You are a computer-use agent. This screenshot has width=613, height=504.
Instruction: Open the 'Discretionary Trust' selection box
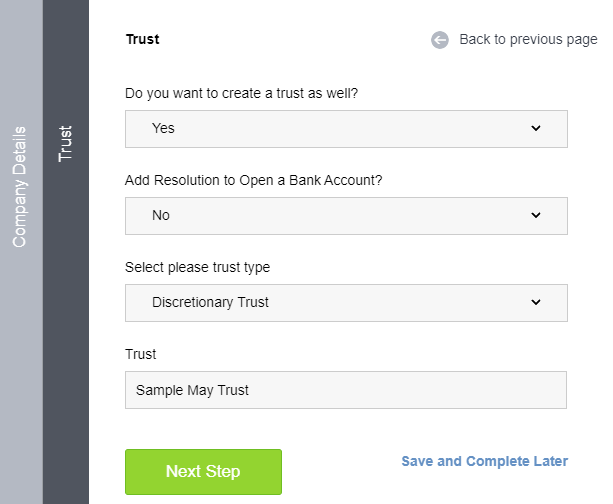346,303
